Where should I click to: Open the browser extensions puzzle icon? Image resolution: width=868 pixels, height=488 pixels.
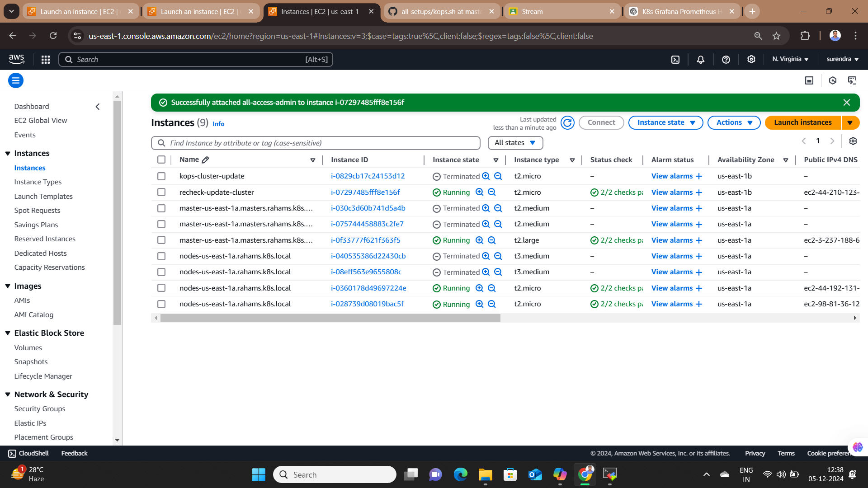[805, 36]
